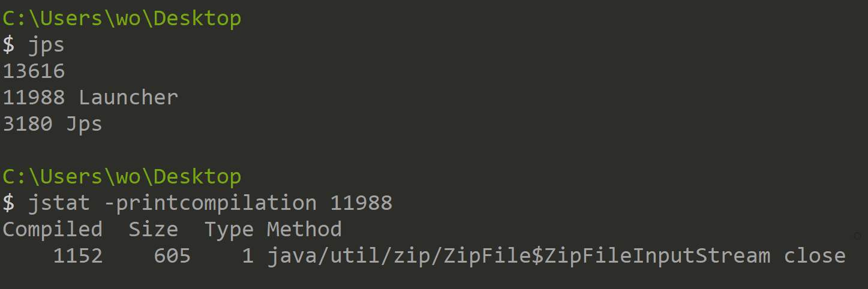868x289 pixels.
Task: Click the 11988 PID beside Launcher
Action: 34,98
